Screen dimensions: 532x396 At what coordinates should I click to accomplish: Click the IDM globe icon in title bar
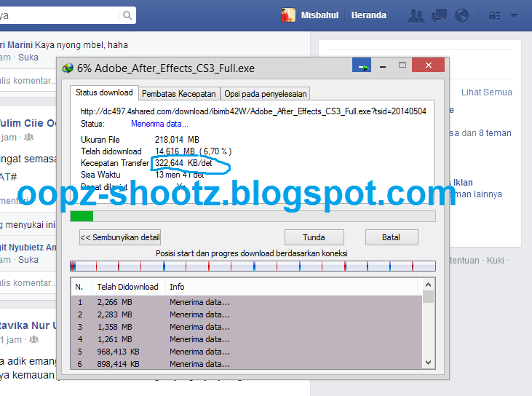tap(68, 68)
